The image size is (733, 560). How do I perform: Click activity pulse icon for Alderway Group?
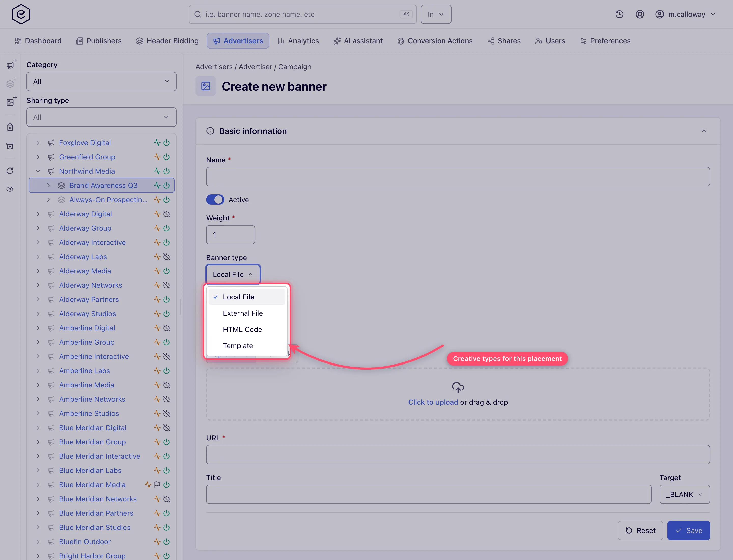[x=157, y=228]
